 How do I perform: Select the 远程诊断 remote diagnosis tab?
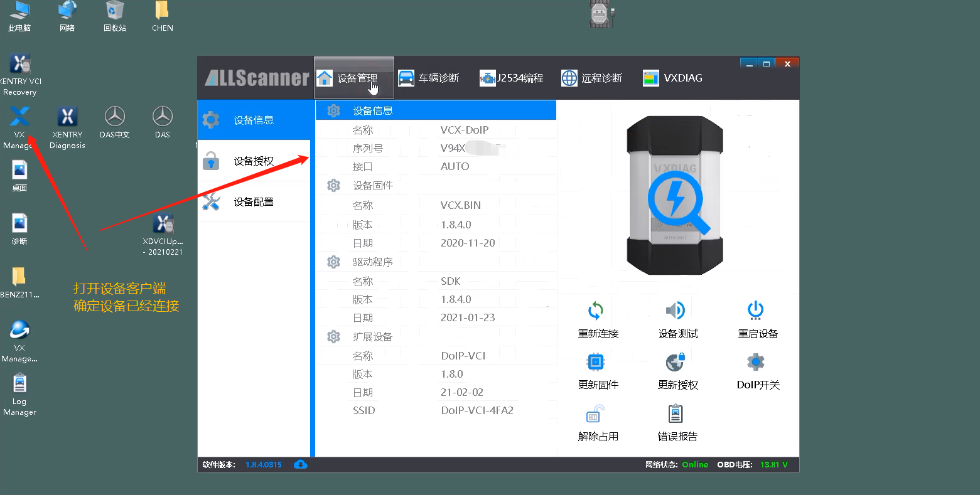tap(591, 78)
